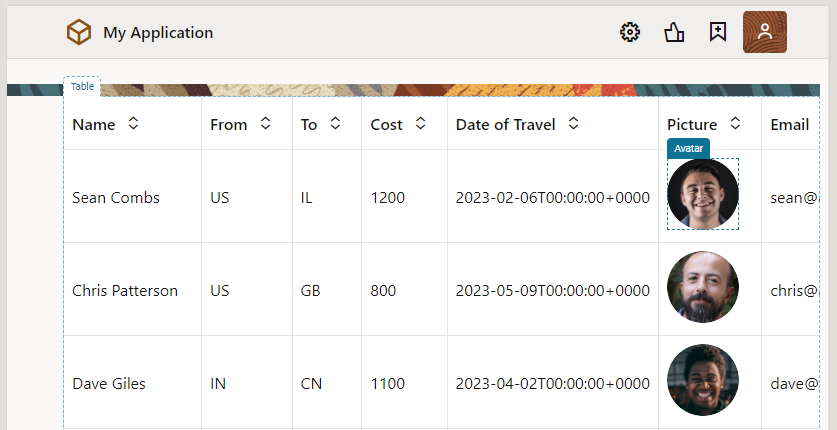Sort by Date of Travel arrows
Screen dimensions: 837x430
[x=574, y=124]
